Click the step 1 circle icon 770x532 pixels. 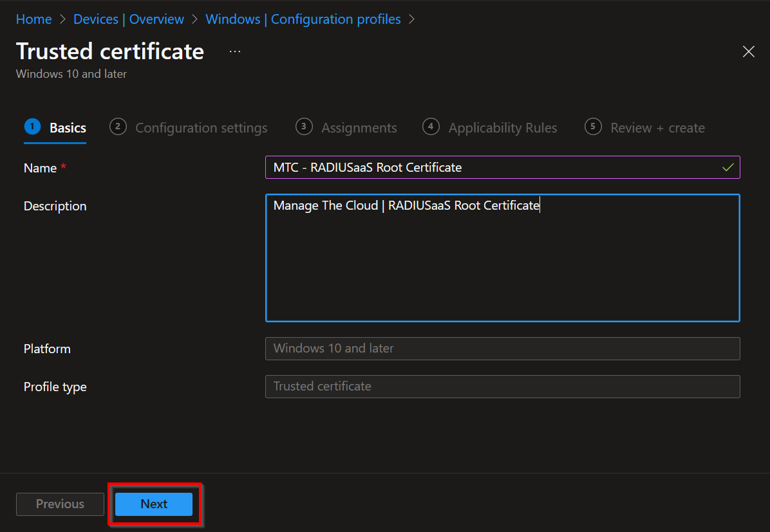(x=32, y=127)
